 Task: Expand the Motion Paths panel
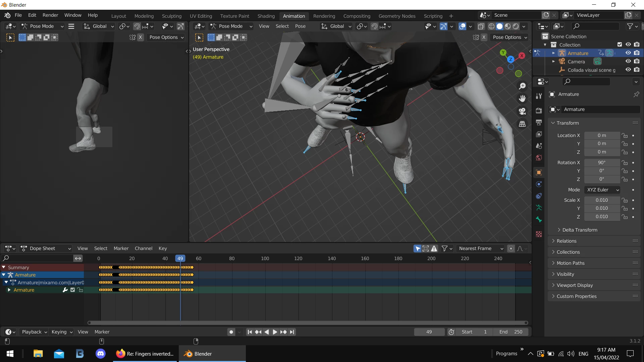click(x=570, y=263)
